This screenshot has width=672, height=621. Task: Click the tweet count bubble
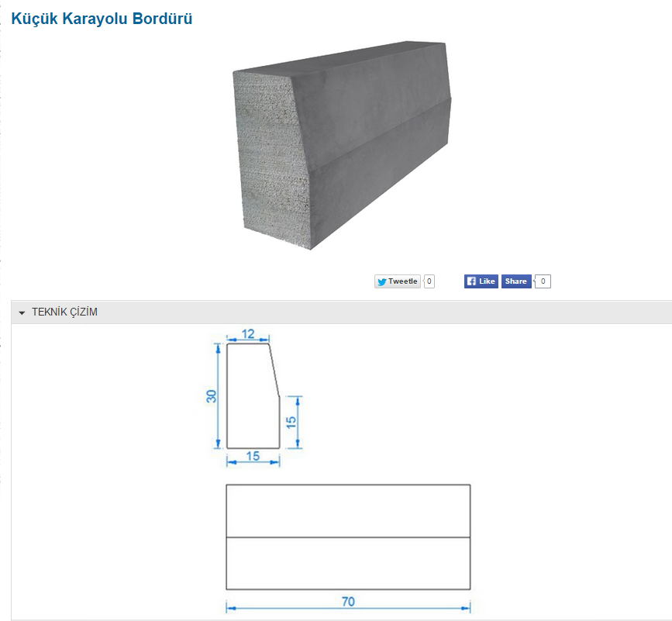click(429, 281)
